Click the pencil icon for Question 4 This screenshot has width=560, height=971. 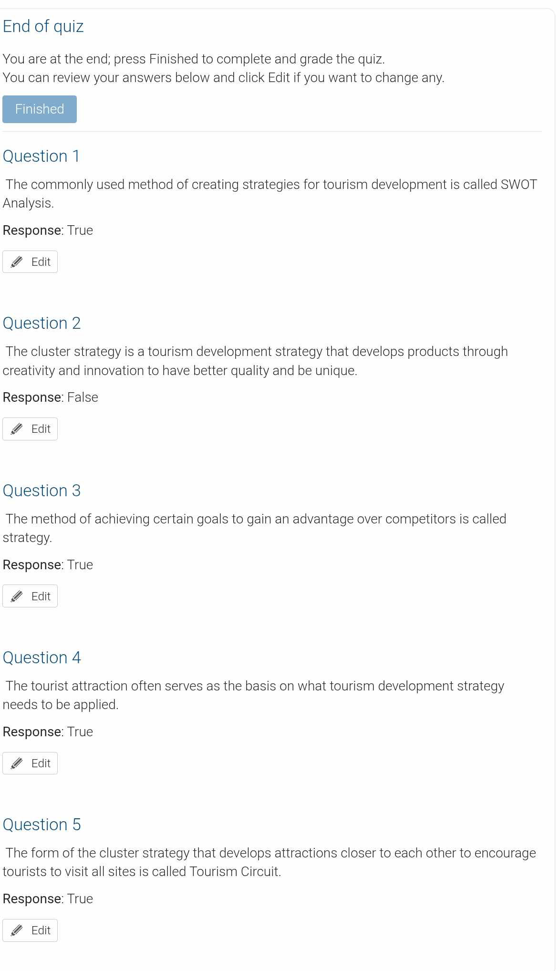17,762
